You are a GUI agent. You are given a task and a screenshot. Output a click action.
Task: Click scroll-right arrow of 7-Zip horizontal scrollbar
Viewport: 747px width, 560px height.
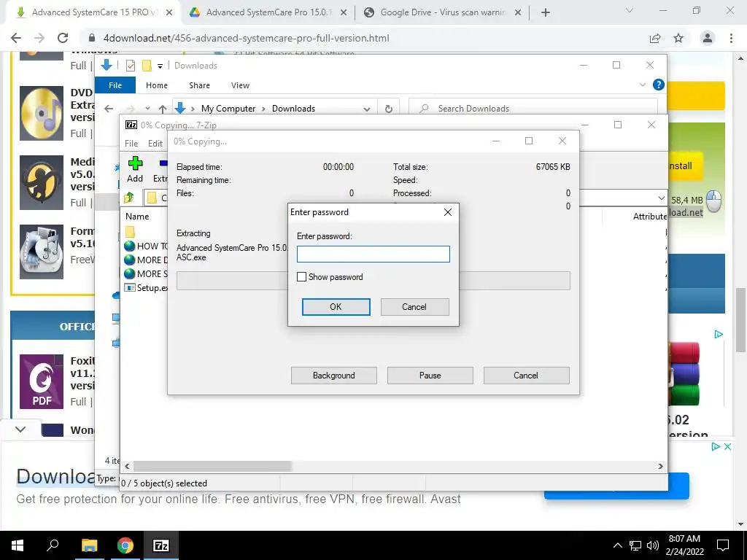pyautogui.click(x=660, y=466)
